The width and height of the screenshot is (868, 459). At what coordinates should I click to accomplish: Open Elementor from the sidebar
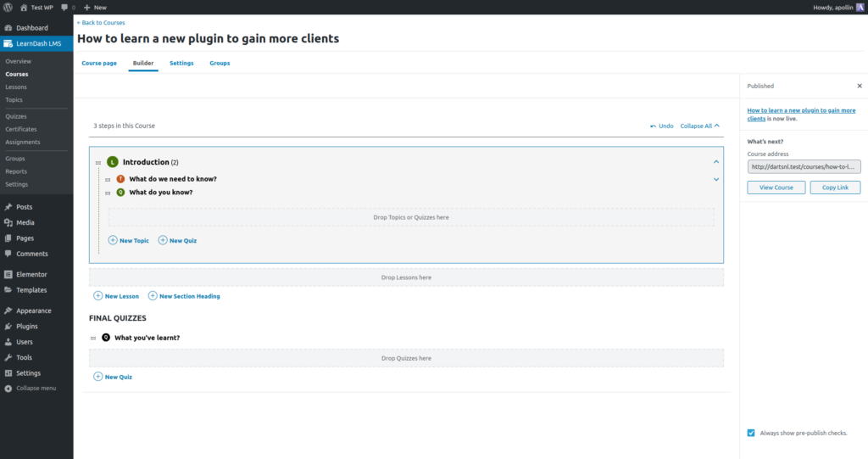[31, 274]
